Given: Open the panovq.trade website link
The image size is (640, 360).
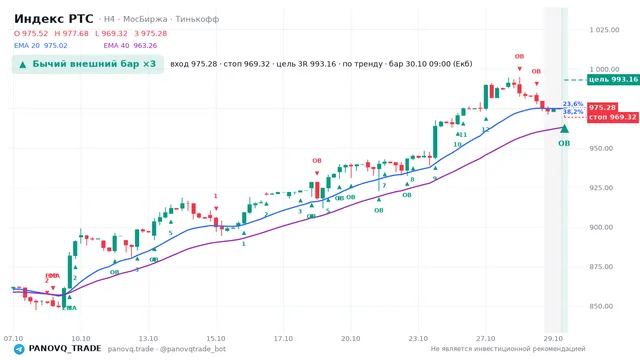Looking at the screenshot, I should [x=131, y=349].
